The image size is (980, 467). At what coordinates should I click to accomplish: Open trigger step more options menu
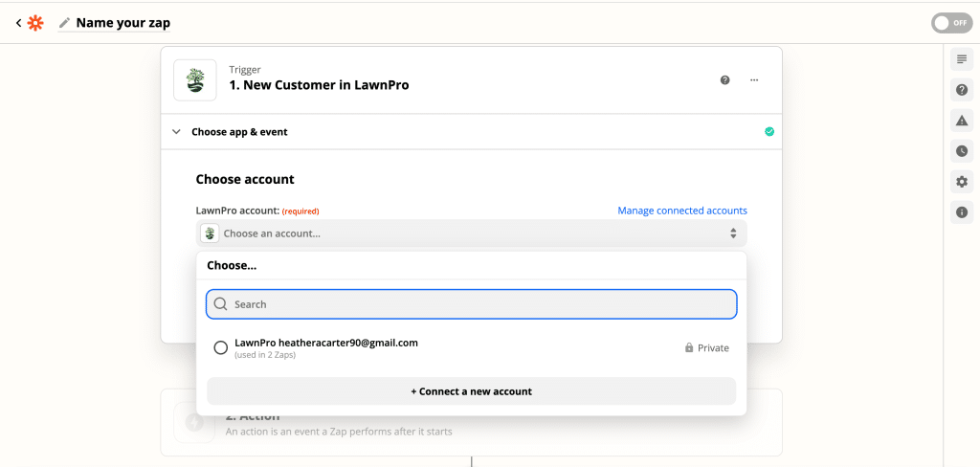754,80
